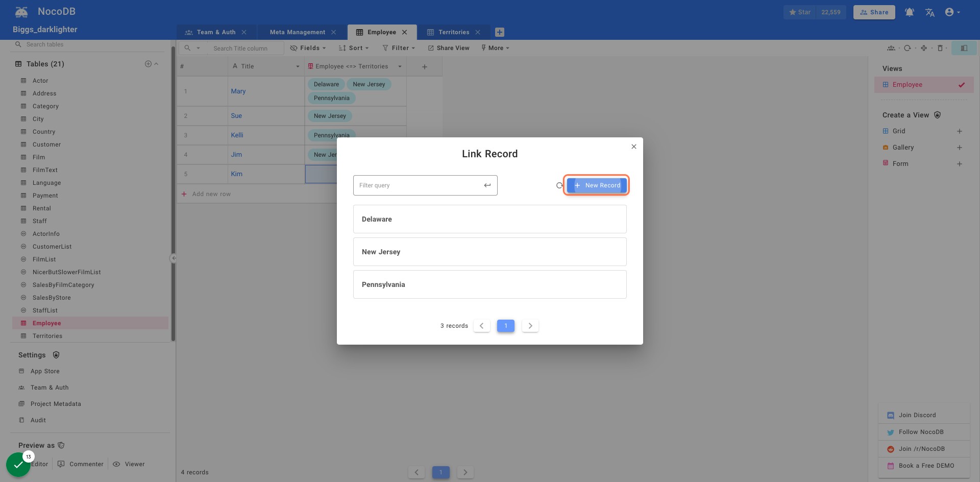980x482 pixels.
Task: Click the add table plus icon
Action: [148, 64]
